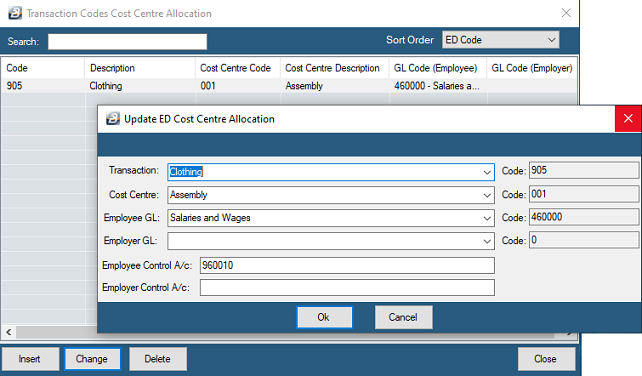The width and height of the screenshot is (642, 376).
Task: Click the app icon in Update ED dialog title
Action: tap(113, 119)
